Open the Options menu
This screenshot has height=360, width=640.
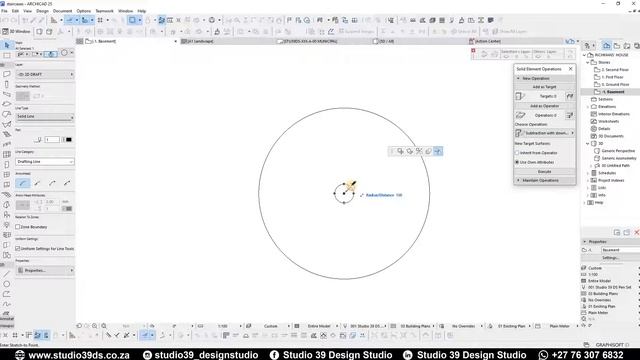tap(84, 11)
